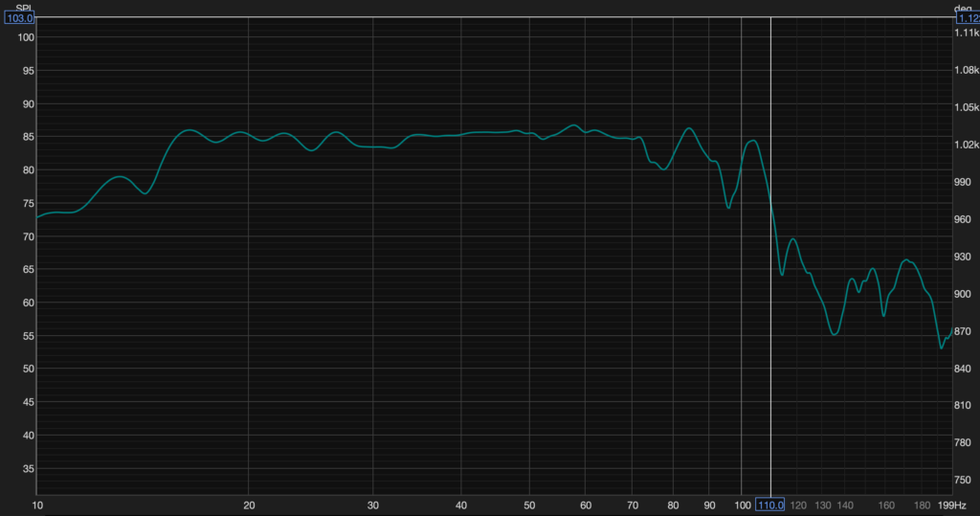
Task: Click the deg axis title label
Action: click(963, 8)
